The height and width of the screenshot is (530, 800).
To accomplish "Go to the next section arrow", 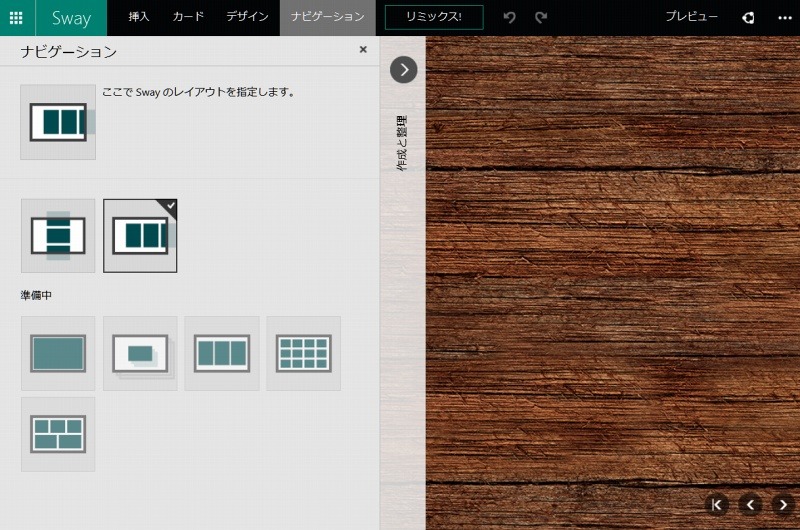I will [x=783, y=505].
